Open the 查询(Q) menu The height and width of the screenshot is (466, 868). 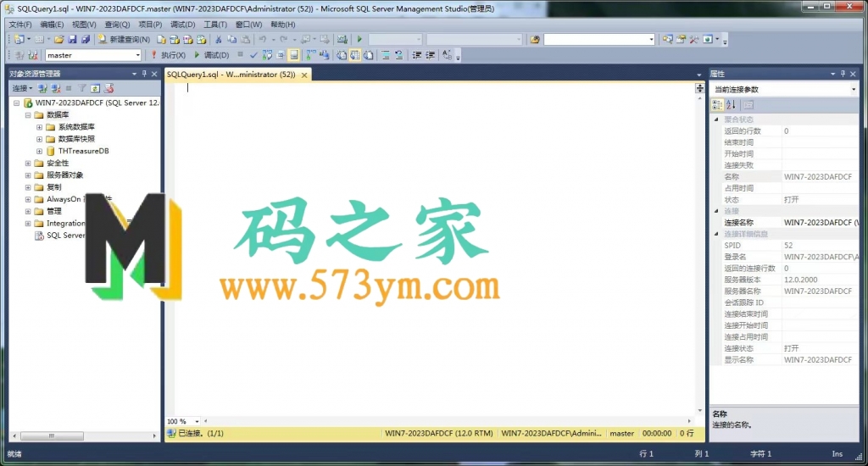[x=117, y=25]
